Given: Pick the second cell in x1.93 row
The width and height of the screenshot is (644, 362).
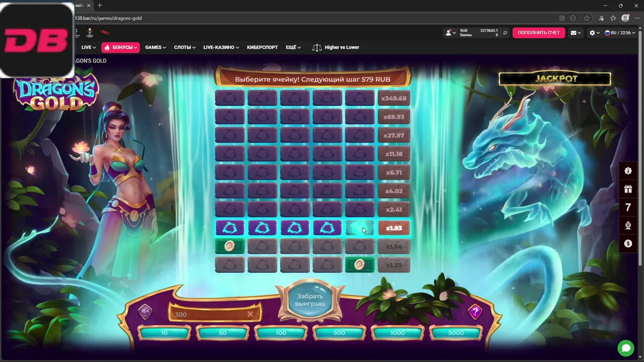Looking at the screenshot, I should [x=262, y=228].
